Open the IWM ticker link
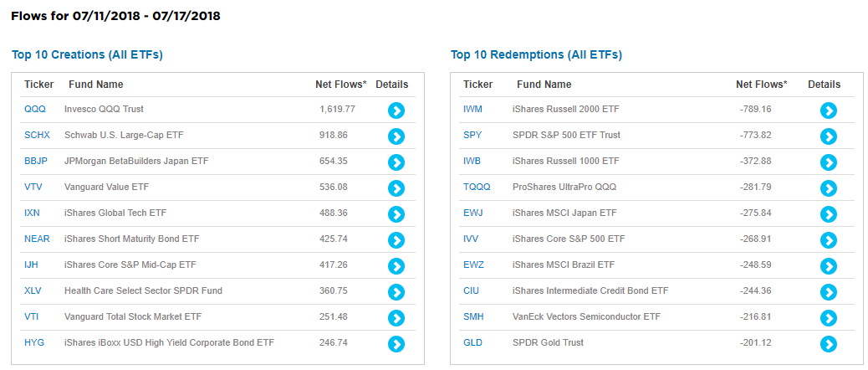Screen dimensions: 868x370 coord(472,109)
